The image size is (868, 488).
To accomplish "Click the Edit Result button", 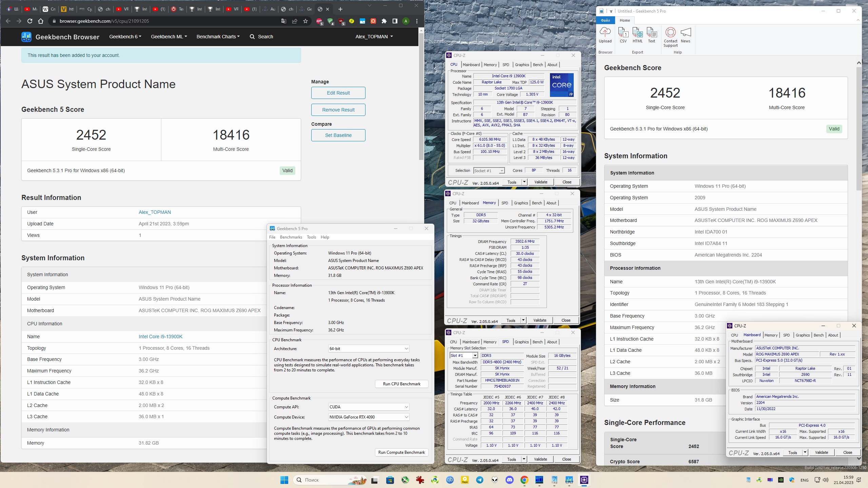I will [x=338, y=93].
